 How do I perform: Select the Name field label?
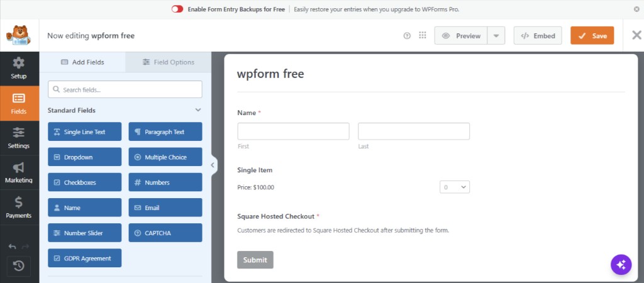(x=247, y=113)
